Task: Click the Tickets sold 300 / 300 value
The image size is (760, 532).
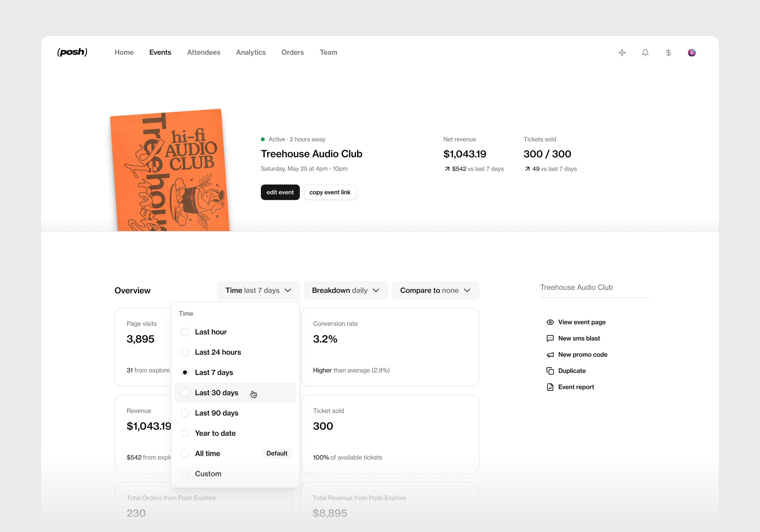Action: tap(547, 154)
